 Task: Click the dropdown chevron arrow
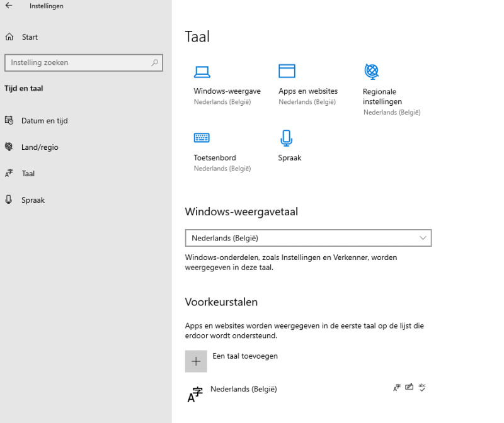click(423, 238)
